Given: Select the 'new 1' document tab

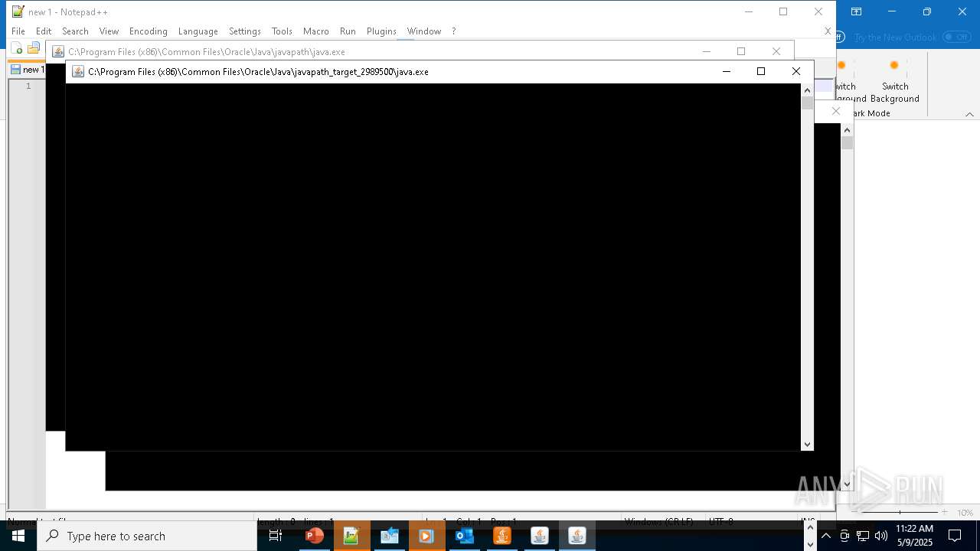Looking at the screenshot, I should 28,70.
